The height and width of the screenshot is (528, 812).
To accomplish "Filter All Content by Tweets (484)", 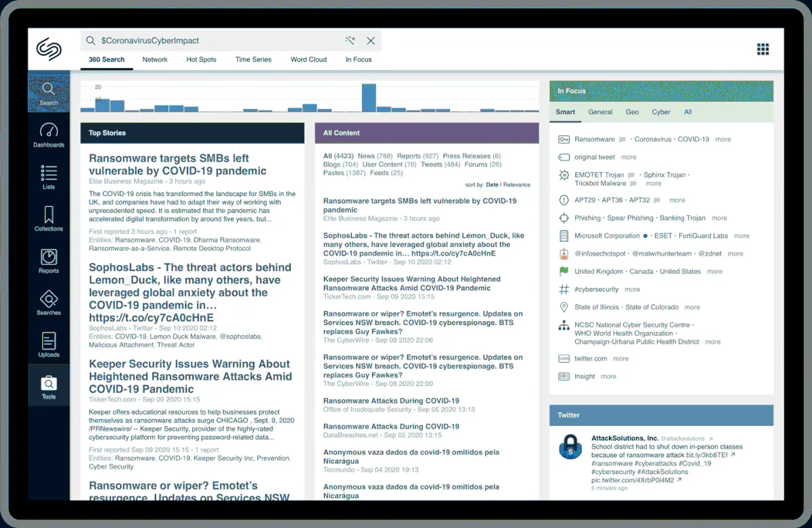I will (441, 164).
